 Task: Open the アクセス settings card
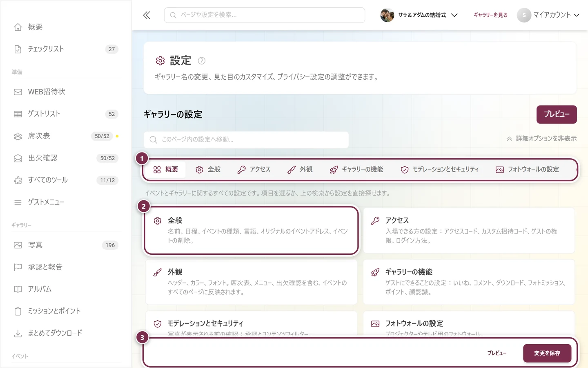click(469, 231)
